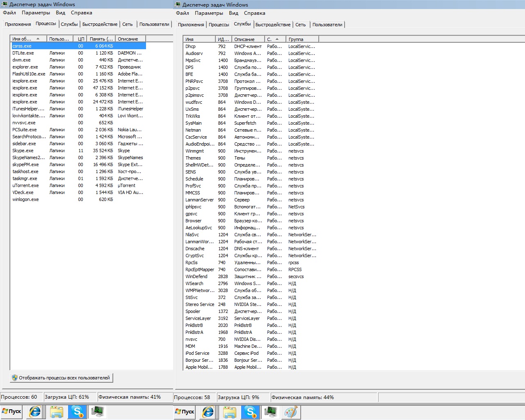Sort processes by the Пользо... column header
Image resolution: width=525 pixels, height=420 pixels.
click(x=60, y=39)
